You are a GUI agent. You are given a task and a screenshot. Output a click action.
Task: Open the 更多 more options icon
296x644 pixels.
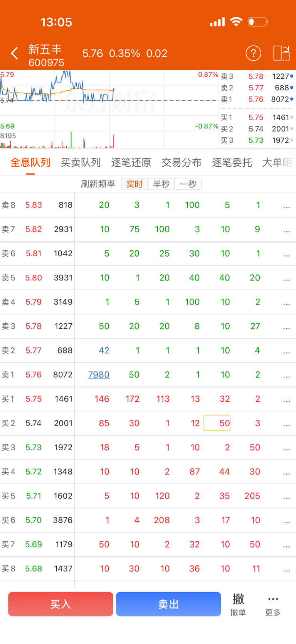(273, 604)
